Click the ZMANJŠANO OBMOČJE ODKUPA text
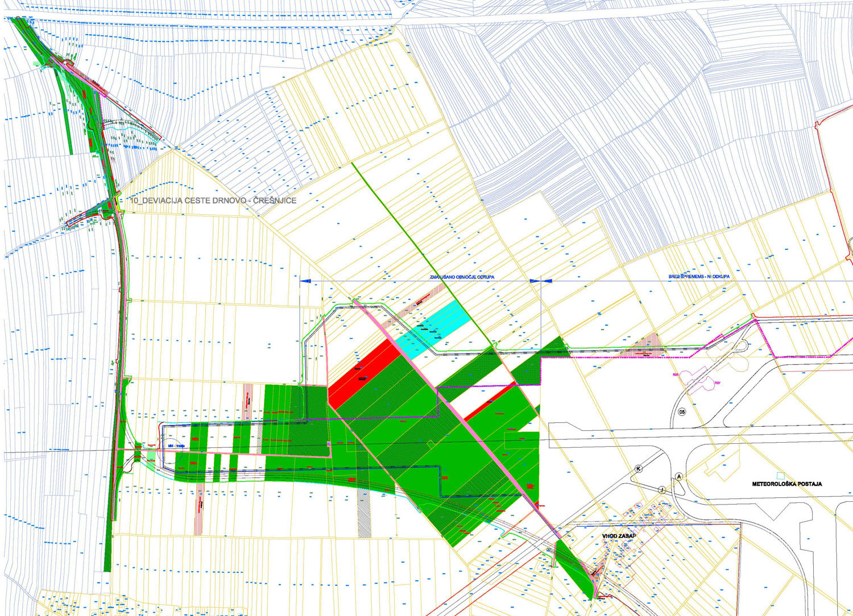The width and height of the screenshot is (853, 616). [462, 277]
